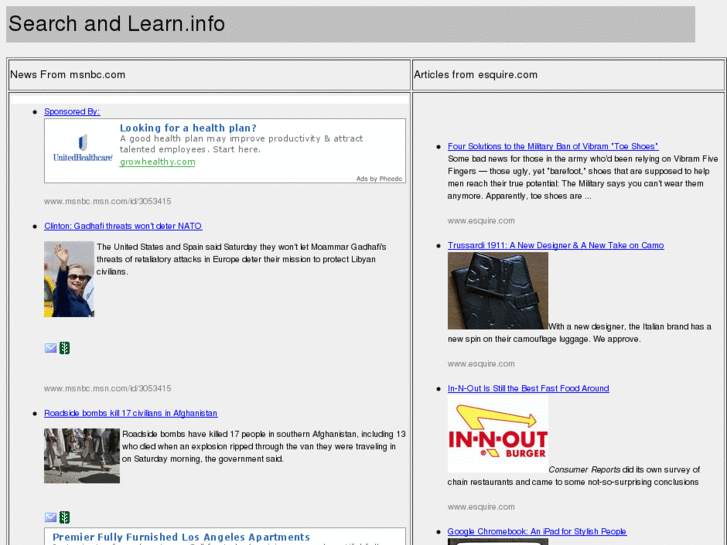Open 'Google Chromebook: An iPad for Stylish People' link

point(536,531)
